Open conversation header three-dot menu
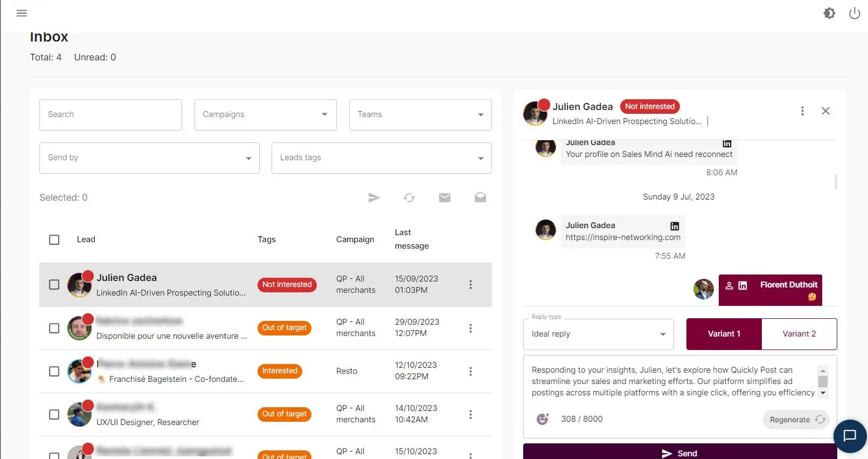 click(802, 111)
